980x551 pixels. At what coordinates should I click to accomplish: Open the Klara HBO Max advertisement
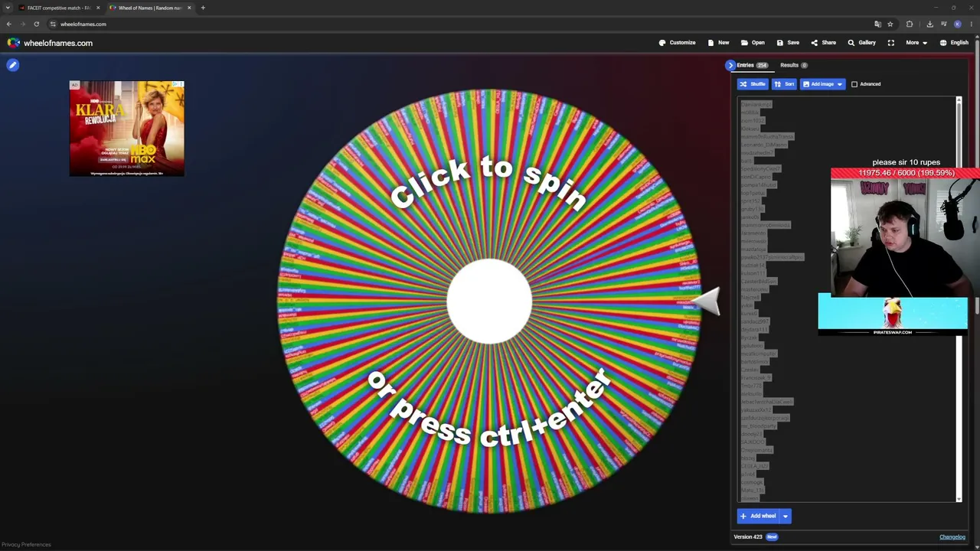point(126,129)
